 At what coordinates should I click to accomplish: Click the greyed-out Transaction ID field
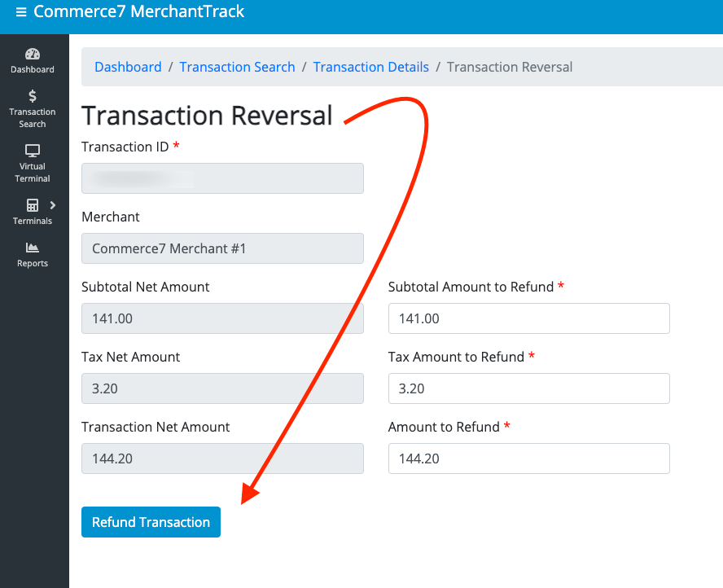[x=222, y=178]
